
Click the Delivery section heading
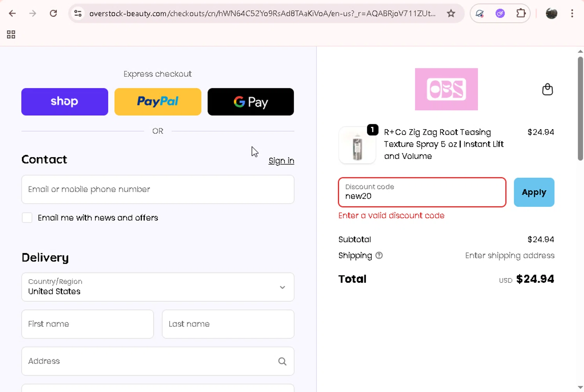click(45, 257)
